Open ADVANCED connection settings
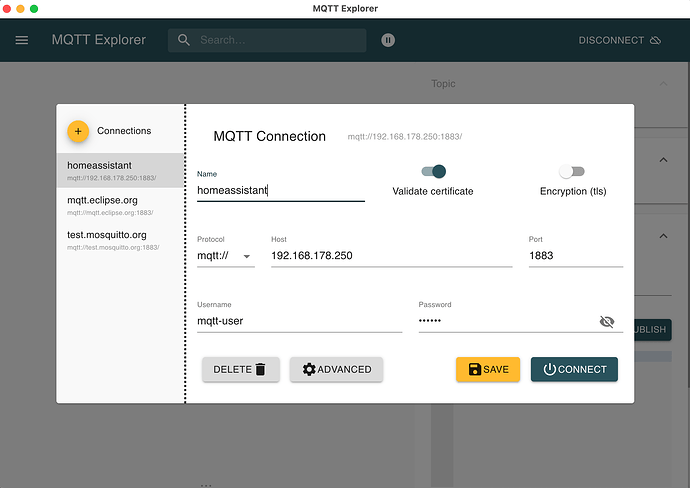This screenshot has height=488, width=690. tap(336, 369)
